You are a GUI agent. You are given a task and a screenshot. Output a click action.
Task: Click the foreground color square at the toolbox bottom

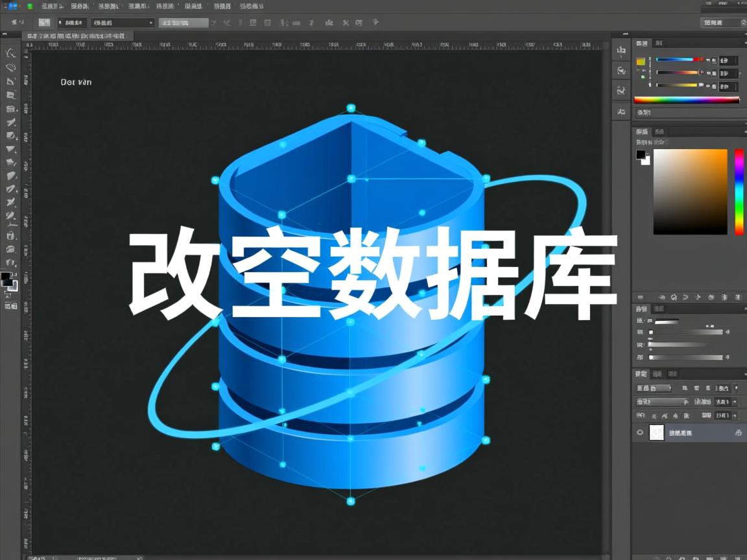tap(6, 278)
